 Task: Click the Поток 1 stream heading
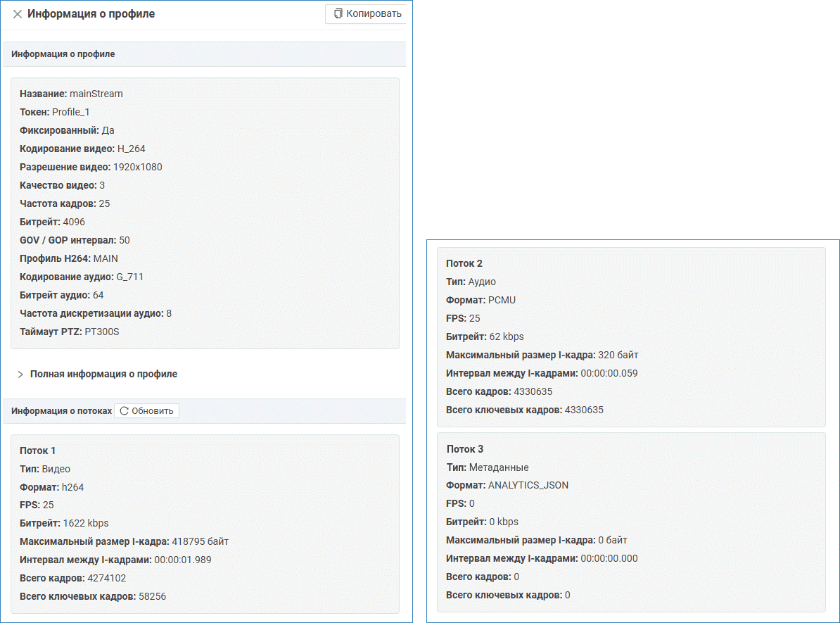click(38, 451)
